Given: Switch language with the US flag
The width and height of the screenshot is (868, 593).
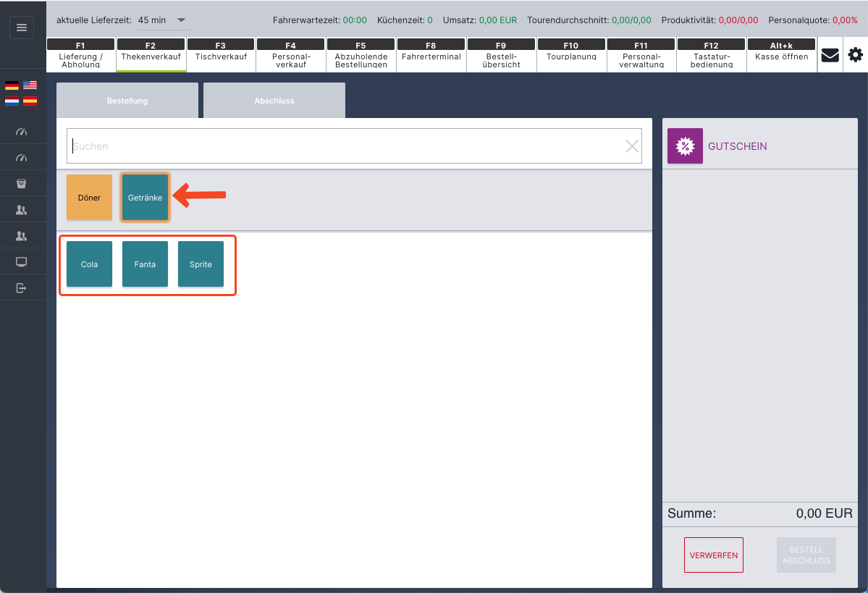Looking at the screenshot, I should (x=30, y=85).
